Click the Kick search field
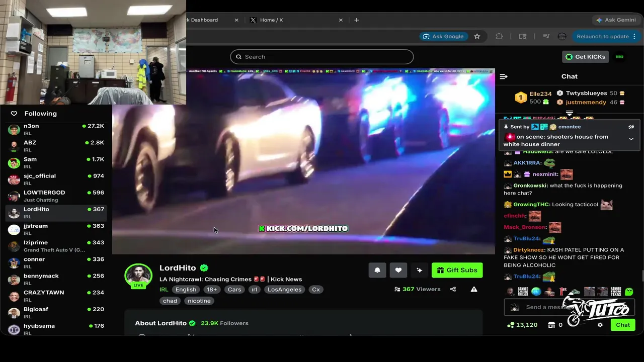 coord(322,57)
